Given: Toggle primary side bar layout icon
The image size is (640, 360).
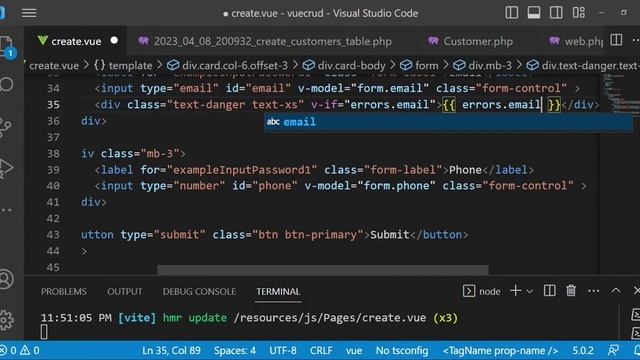Looking at the screenshot, I should click(x=511, y=13).
